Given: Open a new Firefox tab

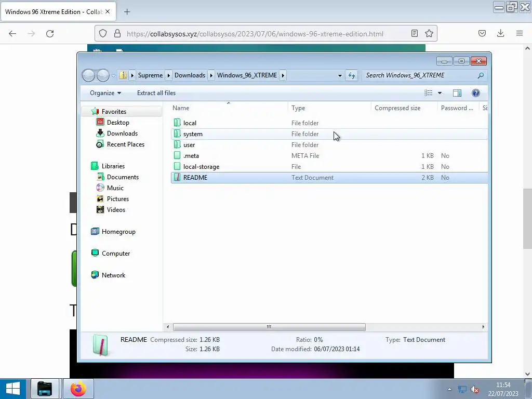Looking at the screenshot, I should 127,12.
